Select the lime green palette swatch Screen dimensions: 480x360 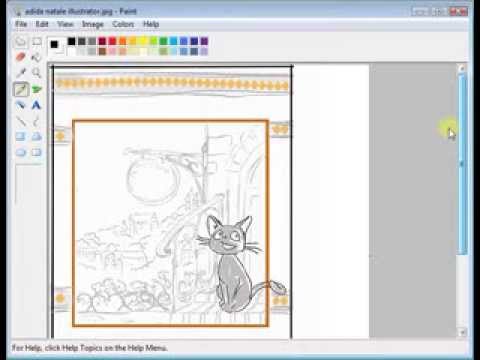point(153,41)
